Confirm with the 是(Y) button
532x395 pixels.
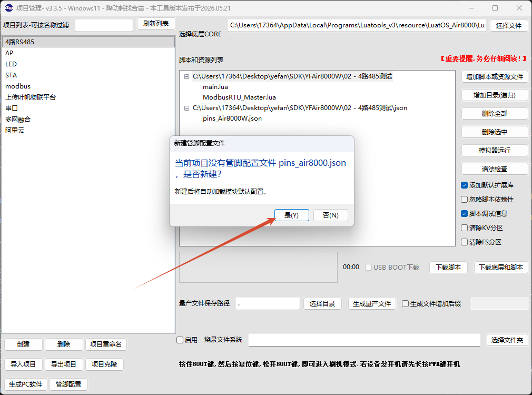[x=291, y=215]
